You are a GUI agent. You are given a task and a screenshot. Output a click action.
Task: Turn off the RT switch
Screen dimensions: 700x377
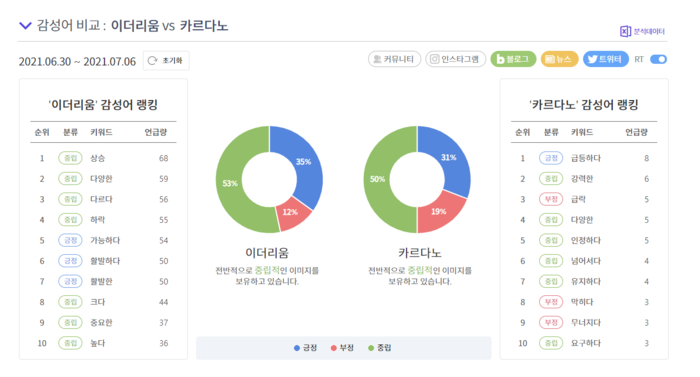coord(658,59)
